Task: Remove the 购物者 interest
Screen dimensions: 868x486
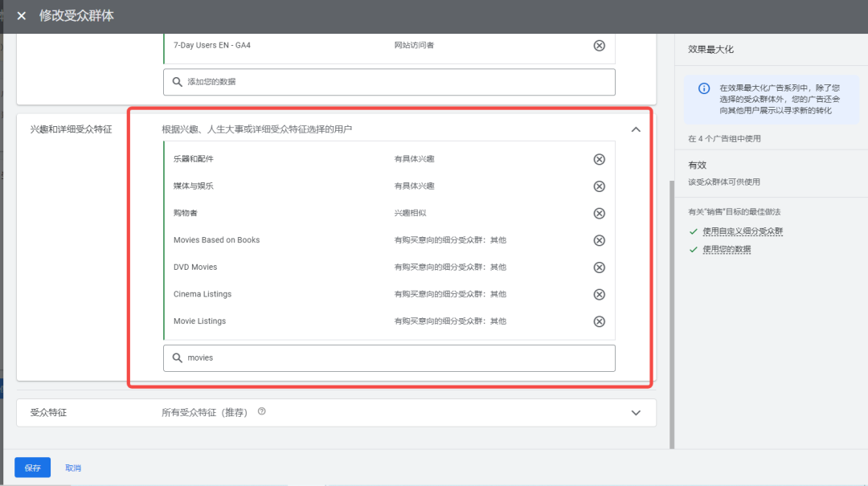Action: coord(599,214)
